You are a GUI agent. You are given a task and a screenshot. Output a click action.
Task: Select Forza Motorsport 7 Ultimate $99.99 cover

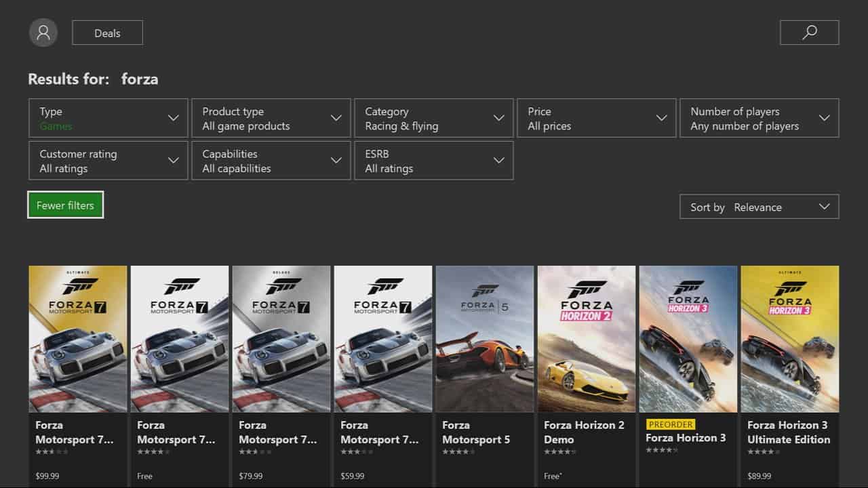point(78,339)
